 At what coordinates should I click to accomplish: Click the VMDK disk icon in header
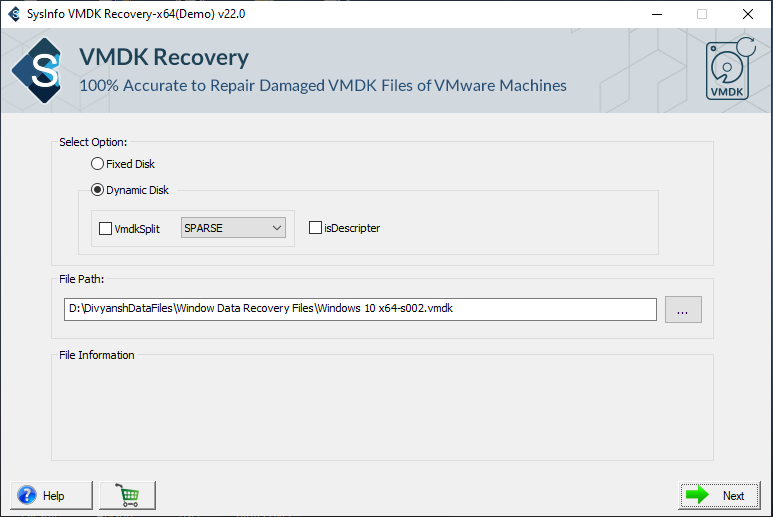729,69
